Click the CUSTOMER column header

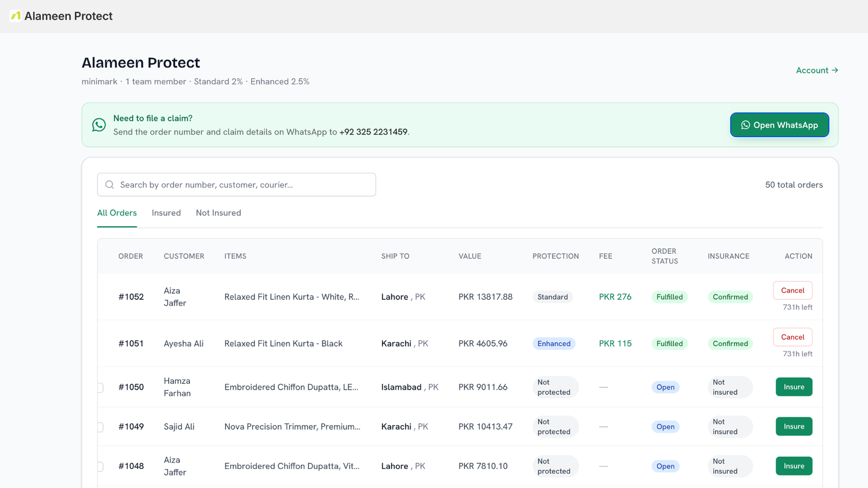pyautogui.click(x=184, y=256)
